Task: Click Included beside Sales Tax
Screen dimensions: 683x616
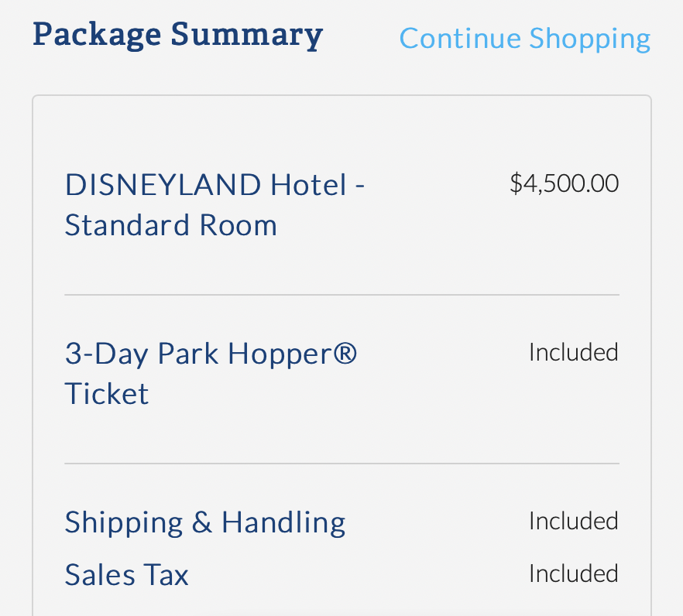Action: (x=573, y=573)
